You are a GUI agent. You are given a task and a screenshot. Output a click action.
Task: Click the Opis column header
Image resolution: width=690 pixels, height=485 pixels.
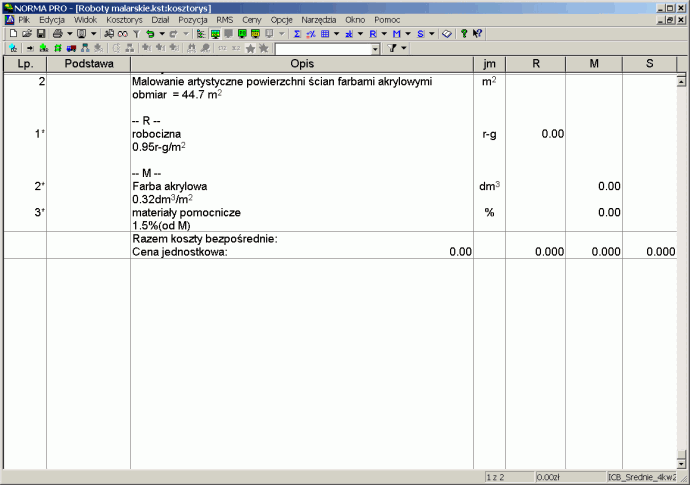[x=302, y=64]
